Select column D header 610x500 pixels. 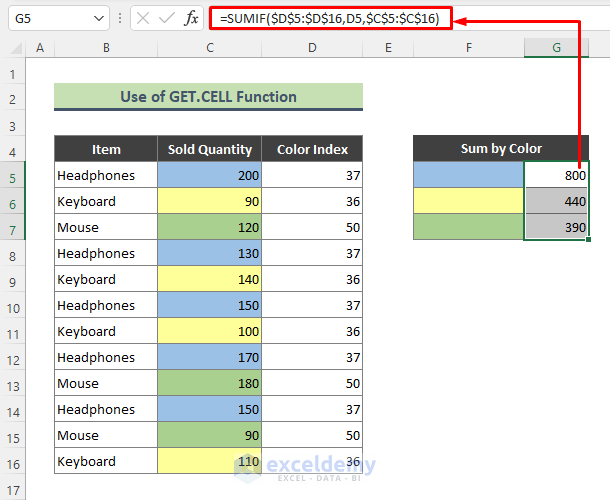(x=312, y=48)
